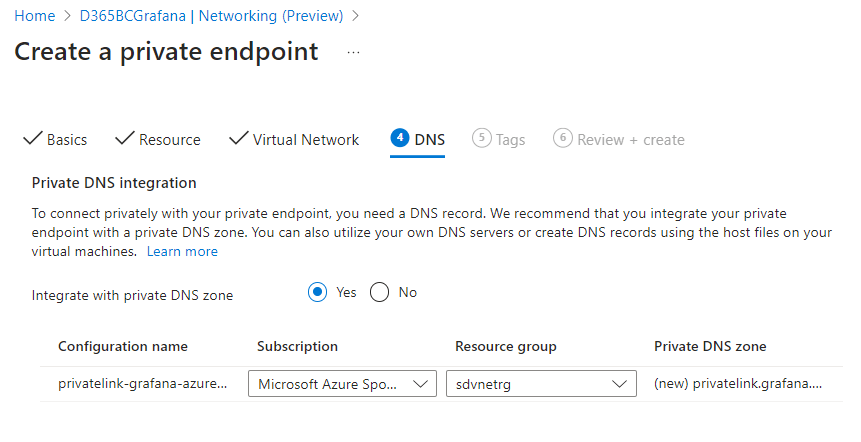Image resolution: width=861 pixels, height=442 pixels.
Task: Open the Virtual Network tab
Action: 305,140
